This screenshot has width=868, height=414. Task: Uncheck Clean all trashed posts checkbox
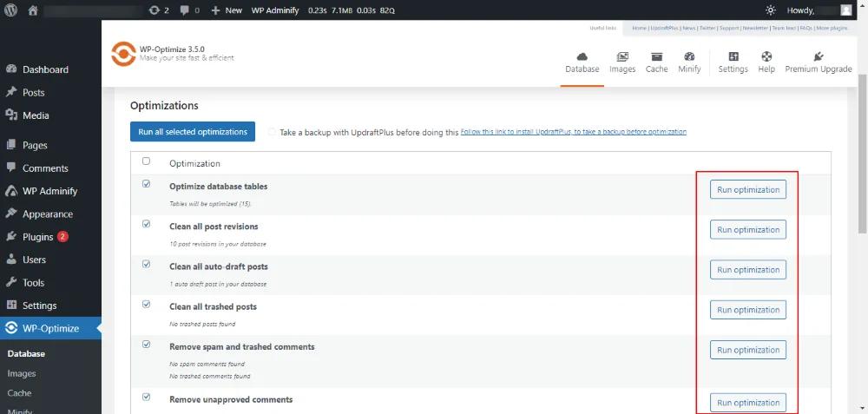146,304
